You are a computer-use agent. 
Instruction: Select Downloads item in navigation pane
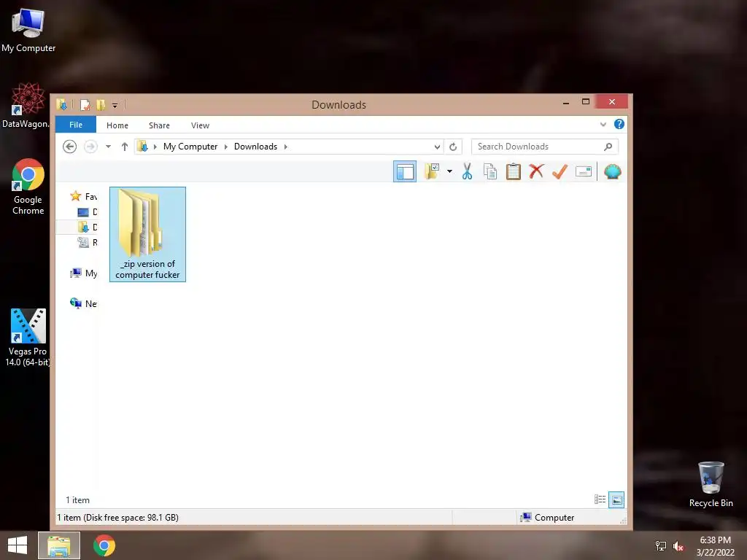[88, 227]
